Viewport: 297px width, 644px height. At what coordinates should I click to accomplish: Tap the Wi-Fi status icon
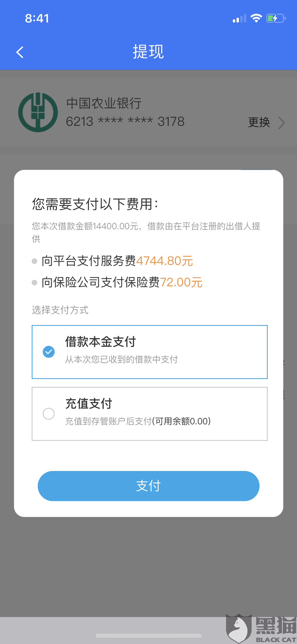256,18
